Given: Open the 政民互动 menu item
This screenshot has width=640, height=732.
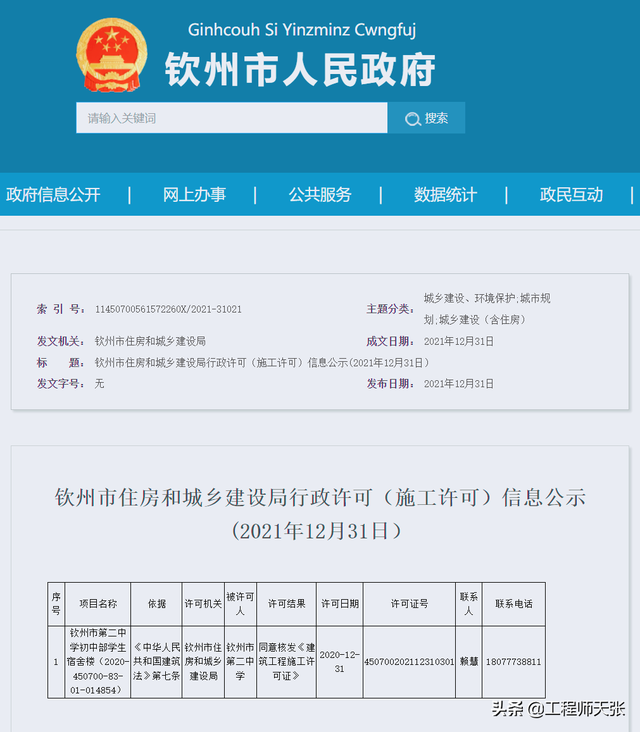Looking at the screenshot, I should [571, 195].
